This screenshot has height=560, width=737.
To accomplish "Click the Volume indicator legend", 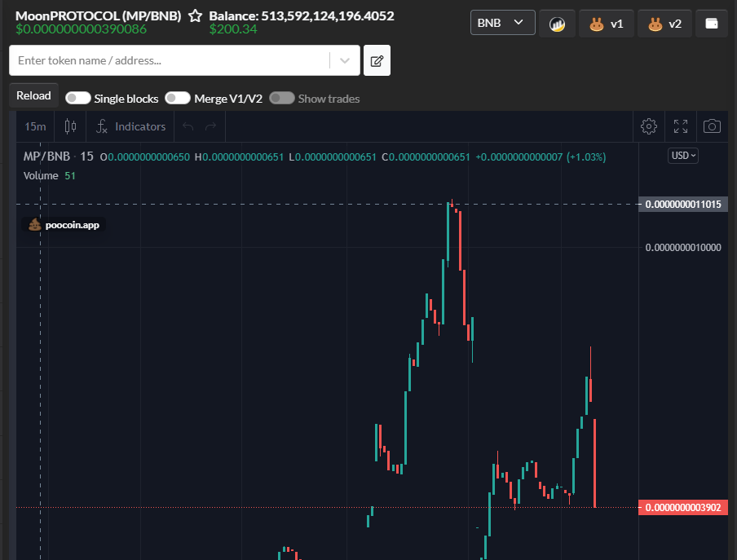I will point(41,176).
